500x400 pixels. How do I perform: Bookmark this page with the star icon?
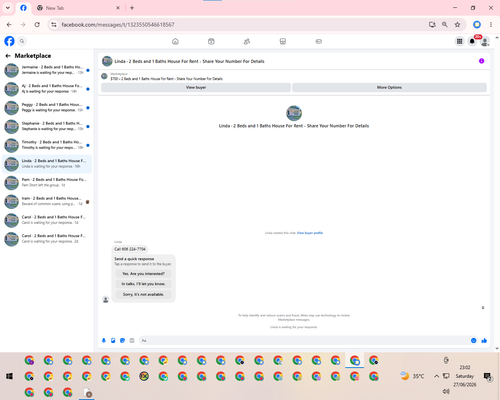point(457,25)
